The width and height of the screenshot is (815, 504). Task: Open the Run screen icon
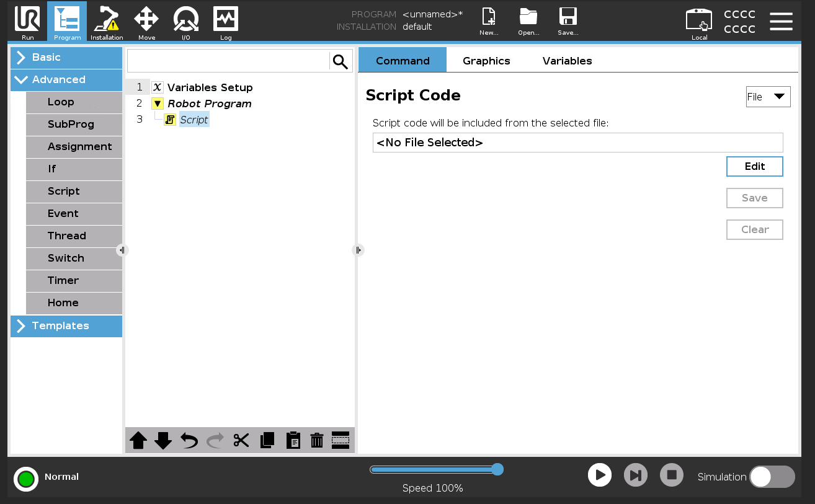[28, 22]
